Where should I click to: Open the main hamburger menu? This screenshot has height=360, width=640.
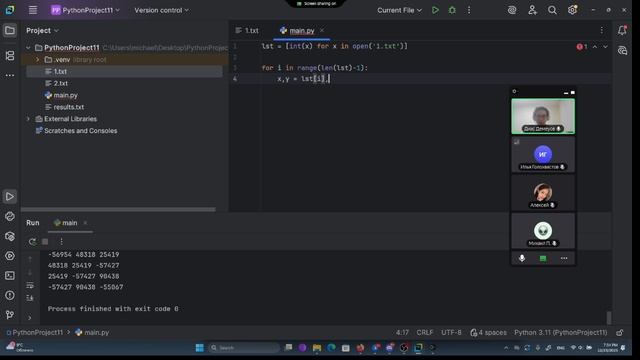pos(33,10)
